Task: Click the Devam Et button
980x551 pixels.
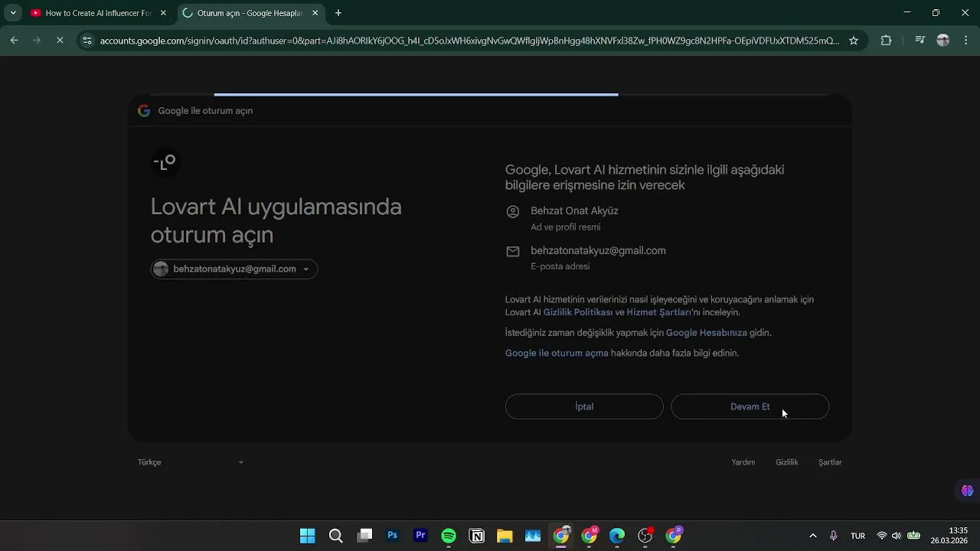Action: tap(750, 406)
